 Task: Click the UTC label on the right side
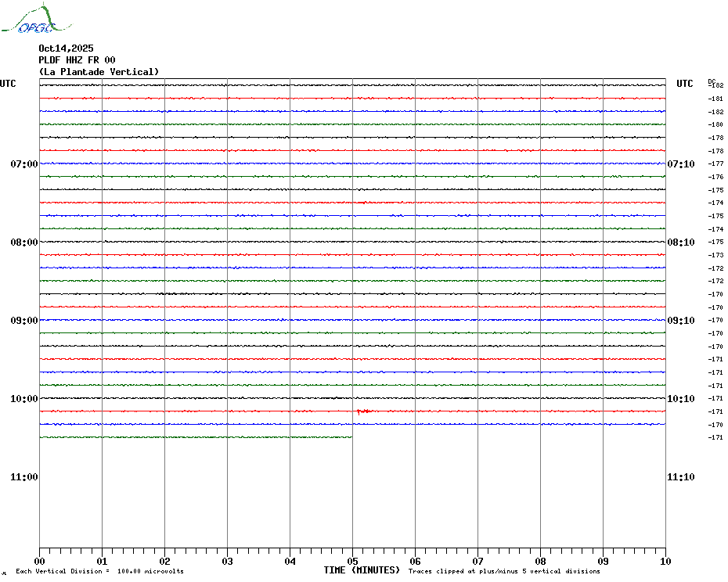684,84
